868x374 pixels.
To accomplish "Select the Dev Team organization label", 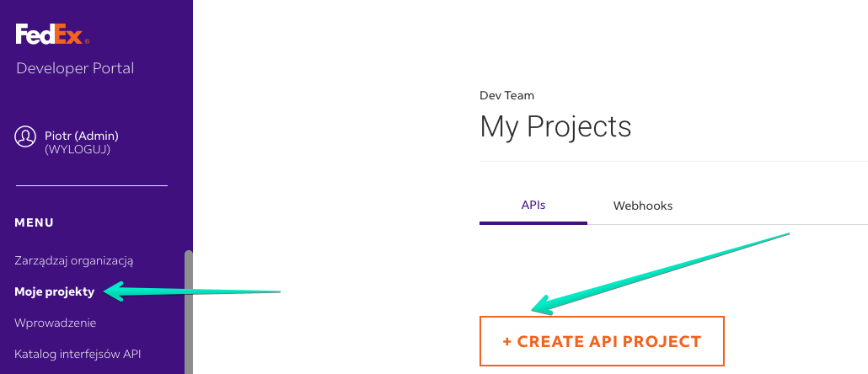I will (507, 96).
